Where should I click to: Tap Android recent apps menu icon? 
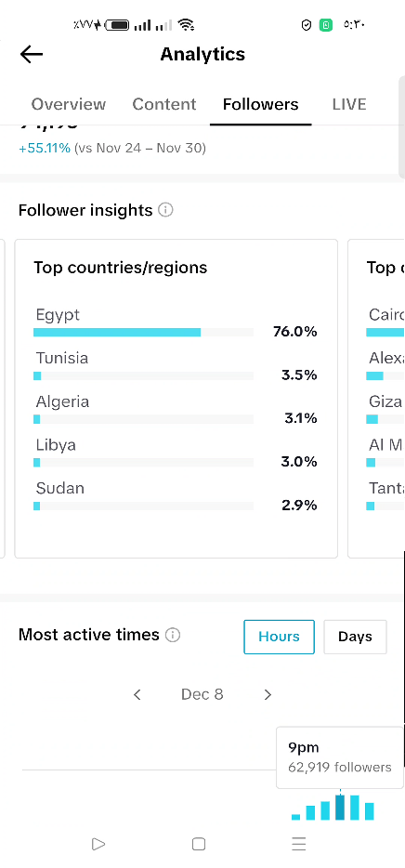point(299,844)
